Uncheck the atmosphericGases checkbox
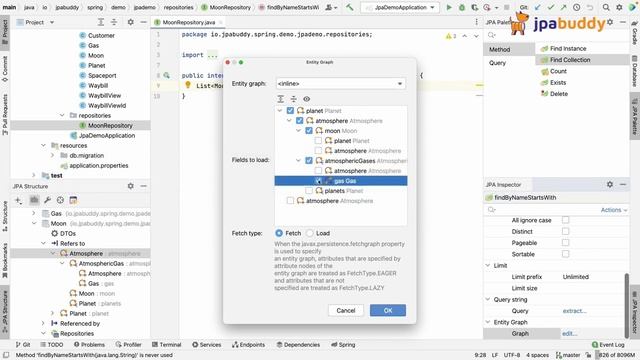Screen dimensions: 640x360 pyautogui.click(x=309, y=161)
